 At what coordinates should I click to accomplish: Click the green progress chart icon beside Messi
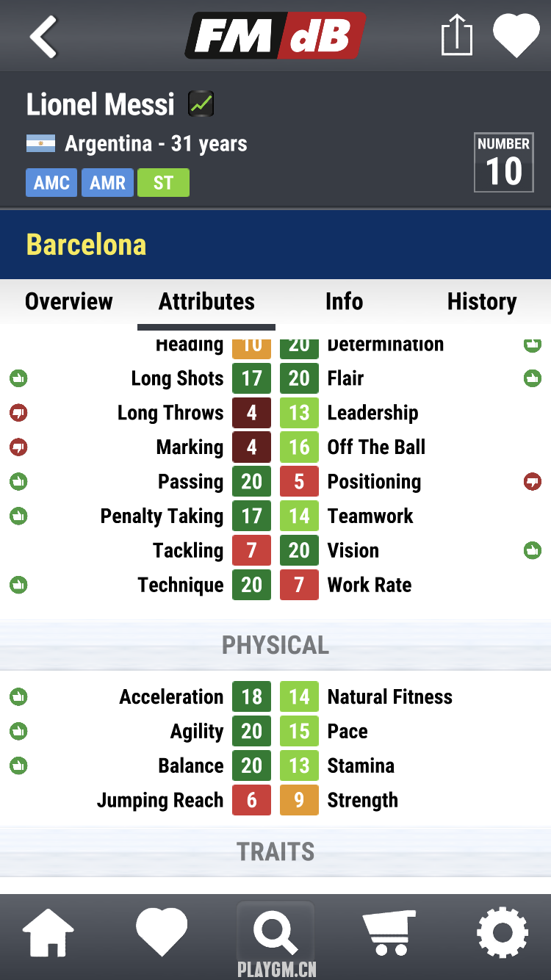tap(201, 104)
